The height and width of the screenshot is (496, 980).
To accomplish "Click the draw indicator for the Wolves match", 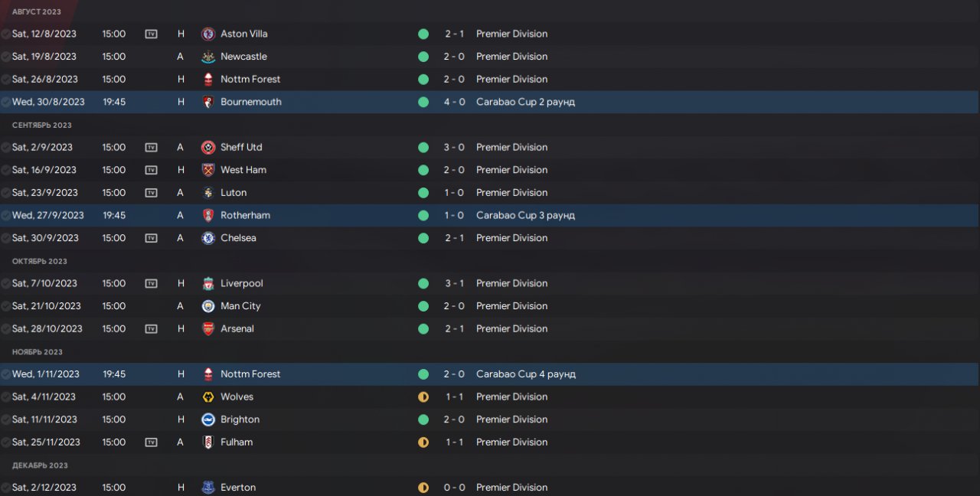I will (423, 396).
